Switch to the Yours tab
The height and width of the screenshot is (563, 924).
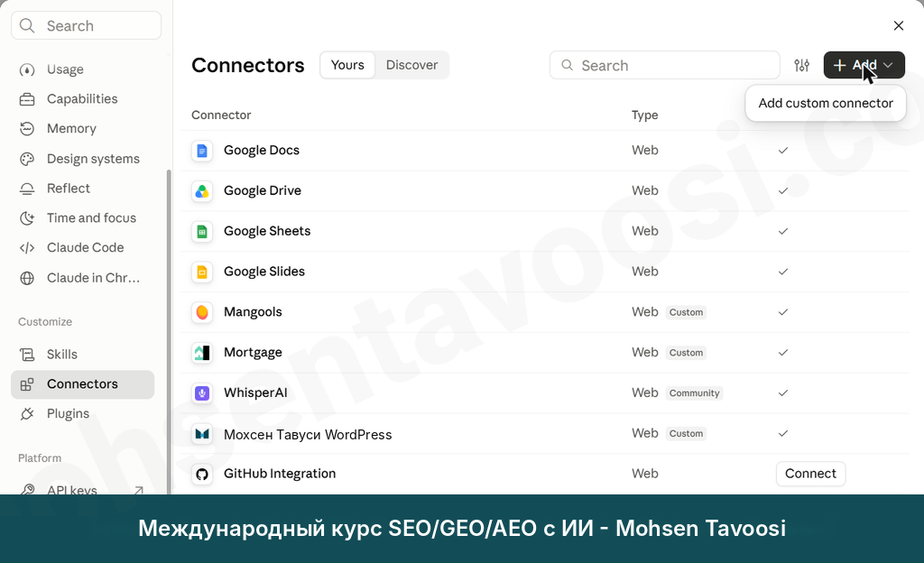point(347,65)
